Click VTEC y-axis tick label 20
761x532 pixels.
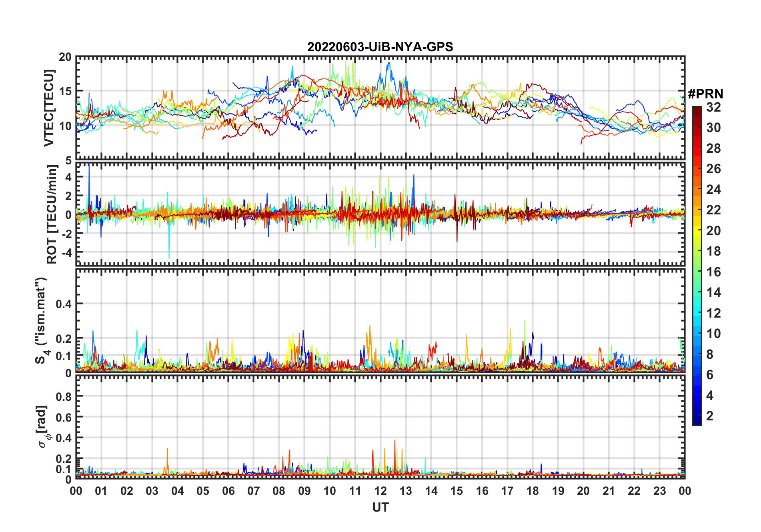(x=65, y=57)
